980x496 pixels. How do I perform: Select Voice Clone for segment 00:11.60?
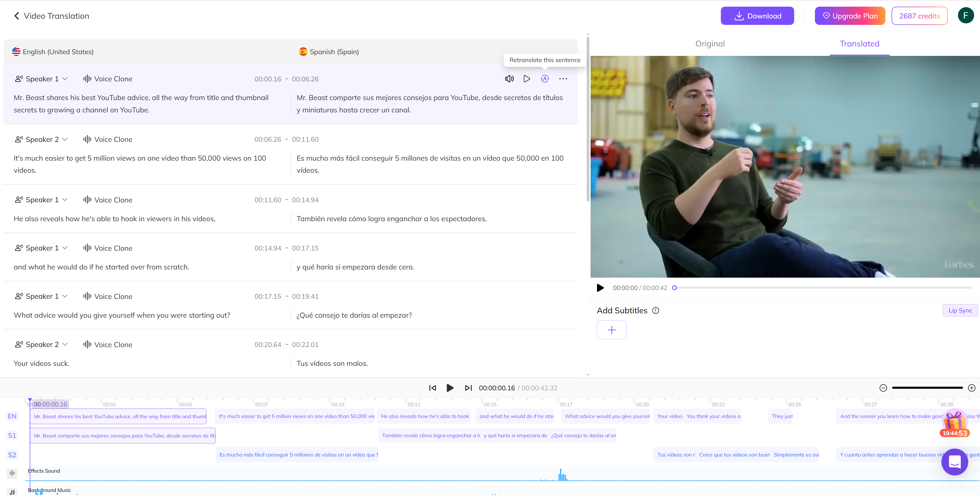point(108,200)
